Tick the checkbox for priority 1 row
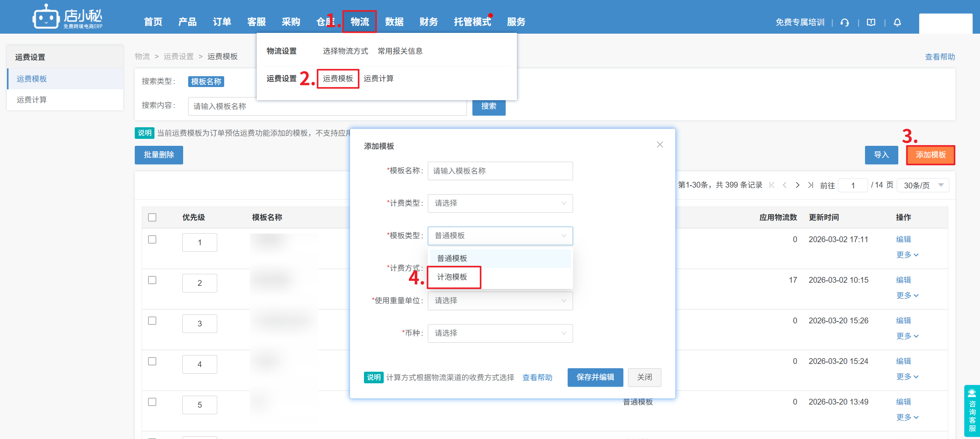The height and width of the screenshot is (439, 980). pyautogui.click(x=152, y=239)
